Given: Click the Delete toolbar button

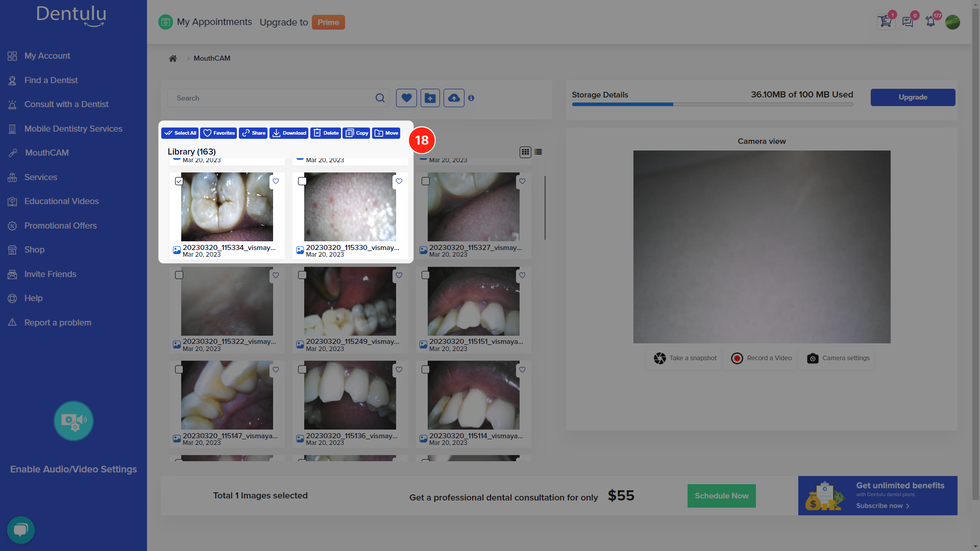Looking at the screenshot, I should click(326, 133).
